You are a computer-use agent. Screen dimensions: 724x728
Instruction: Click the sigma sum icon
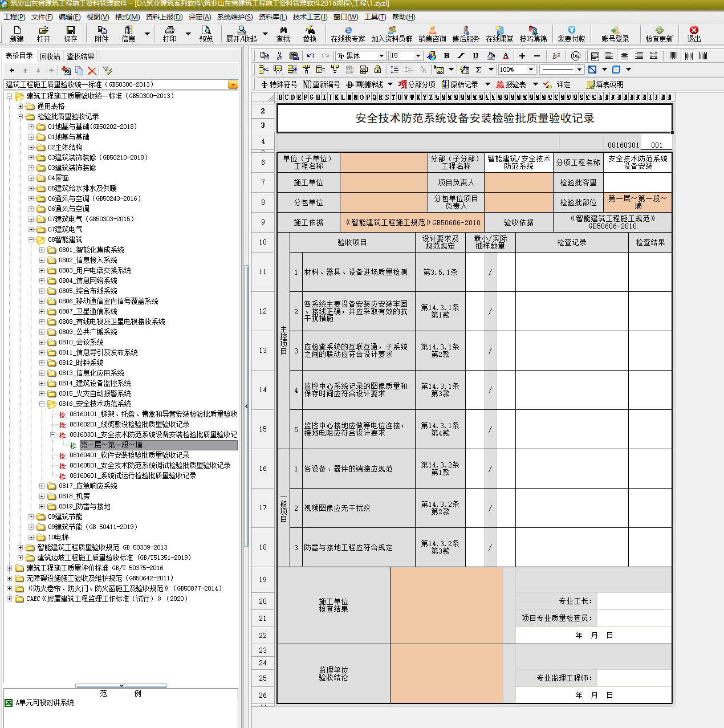click(x=479, y=70)
